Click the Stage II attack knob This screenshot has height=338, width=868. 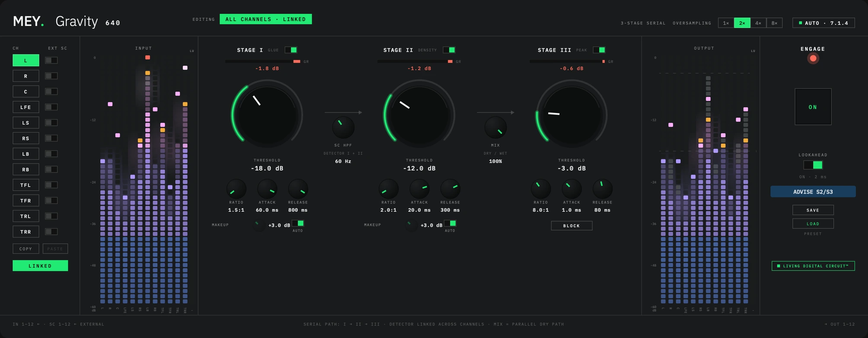[419, 189]
